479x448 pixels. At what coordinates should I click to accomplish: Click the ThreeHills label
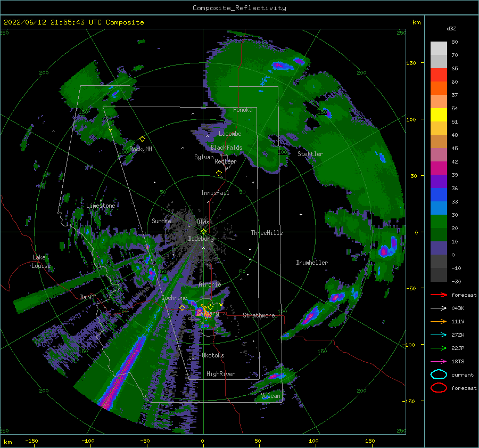point(267,233)
